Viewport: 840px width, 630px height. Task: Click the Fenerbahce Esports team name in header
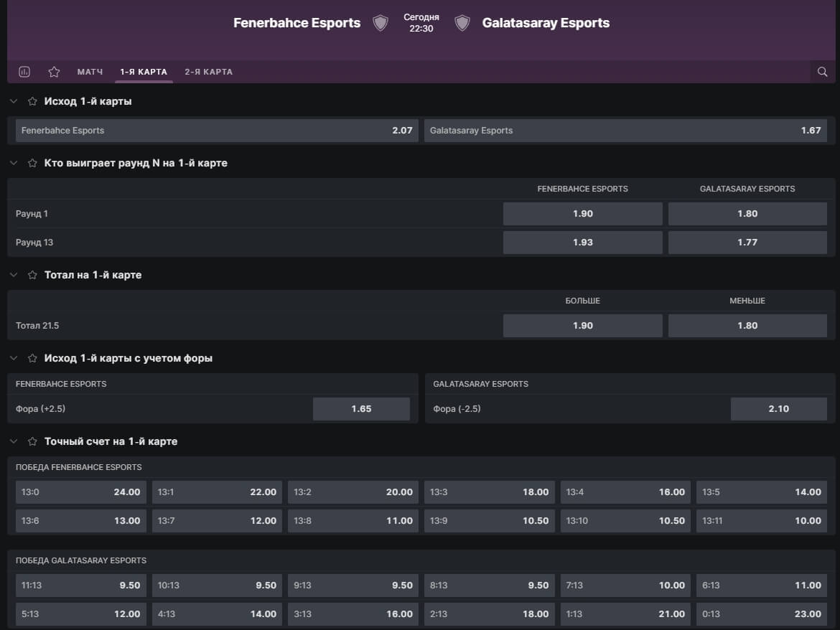297,23
